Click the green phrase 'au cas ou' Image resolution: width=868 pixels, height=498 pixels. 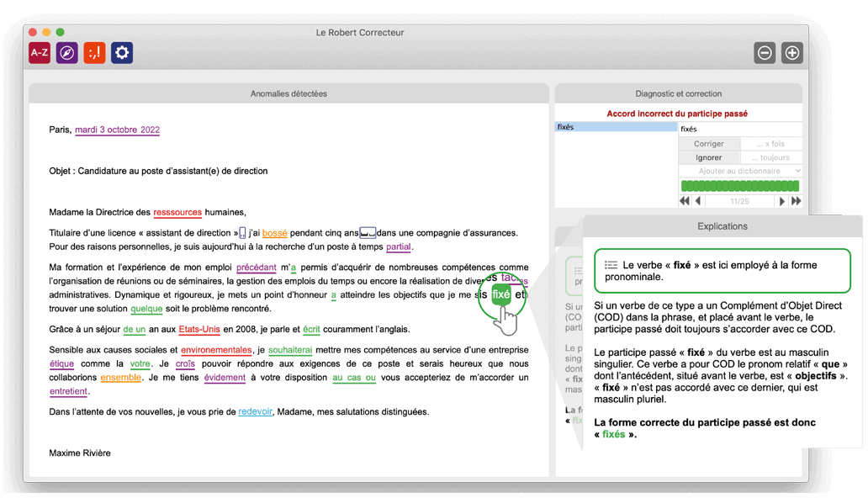click(354, 378)
